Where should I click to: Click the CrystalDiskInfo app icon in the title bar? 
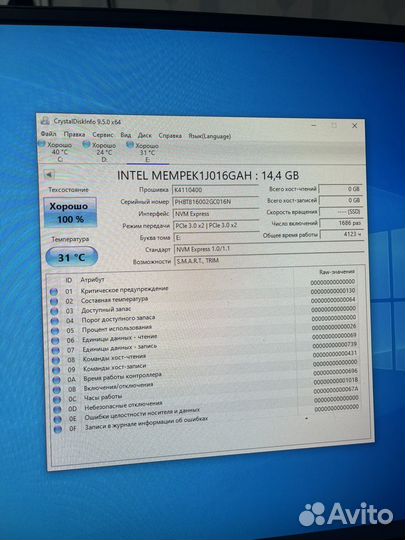click(45, 121)
